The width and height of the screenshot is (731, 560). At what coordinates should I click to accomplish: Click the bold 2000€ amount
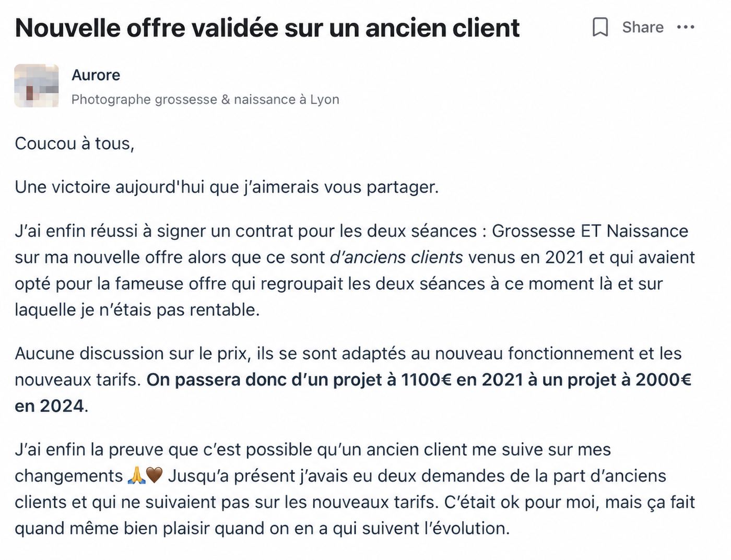[663, 379]
